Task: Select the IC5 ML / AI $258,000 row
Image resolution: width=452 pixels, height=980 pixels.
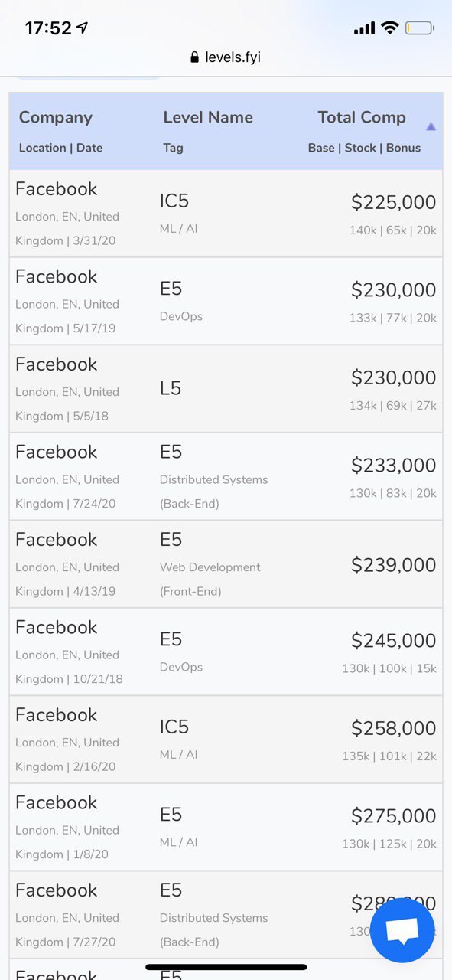Action: click(226, 740)
